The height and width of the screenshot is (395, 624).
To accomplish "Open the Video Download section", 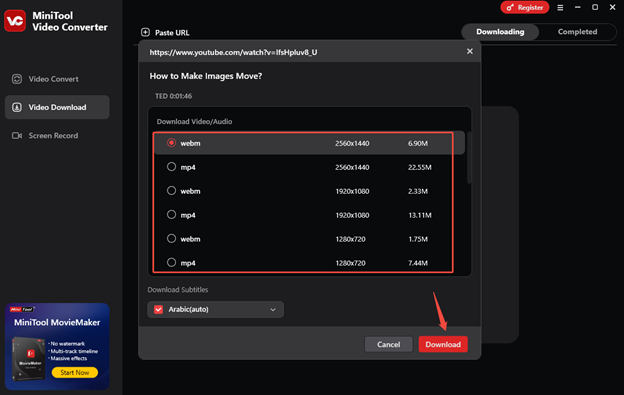I will 57,107.
